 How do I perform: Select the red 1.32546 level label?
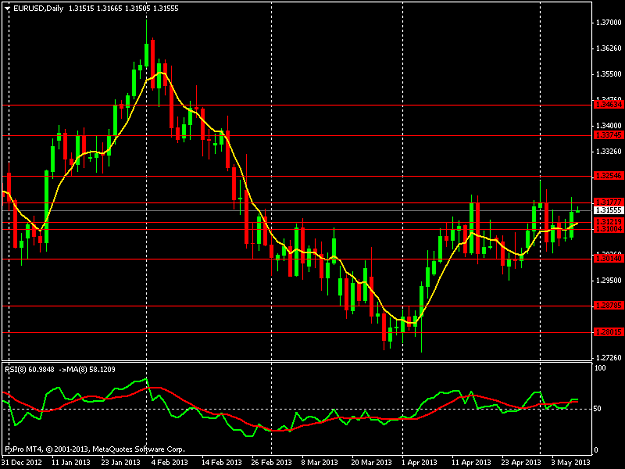(608, 176)
